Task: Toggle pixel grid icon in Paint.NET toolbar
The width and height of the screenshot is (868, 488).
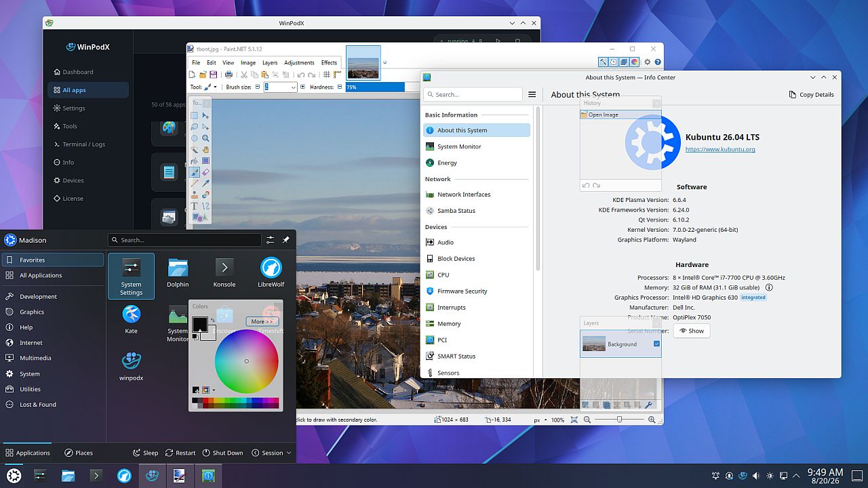Action: pos(326,75)
